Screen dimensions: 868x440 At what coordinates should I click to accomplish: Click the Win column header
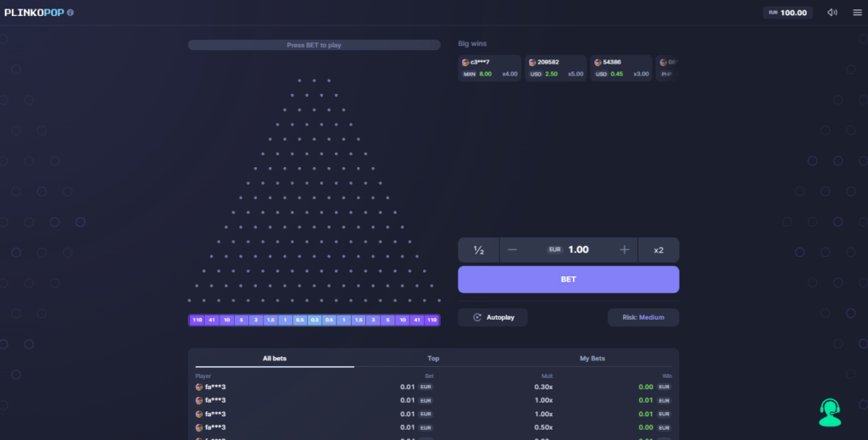point(666,376)
